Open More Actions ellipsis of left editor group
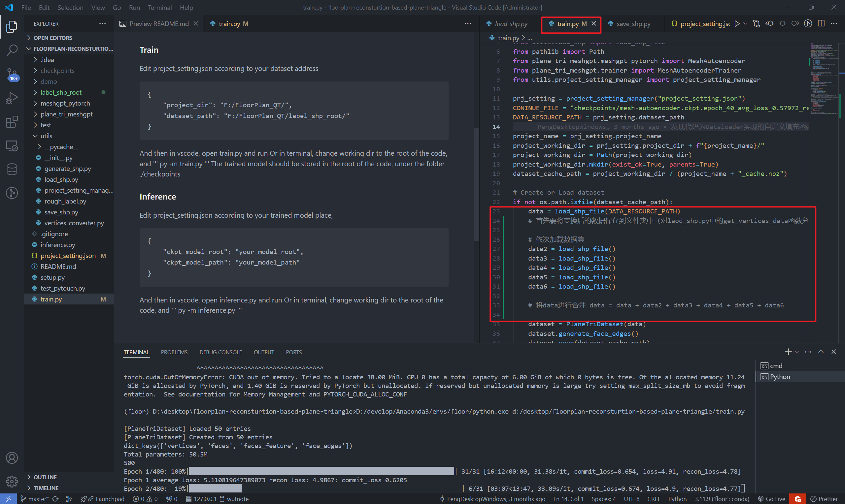The width and height of the screenshot is (845, 504). [468, 23]
